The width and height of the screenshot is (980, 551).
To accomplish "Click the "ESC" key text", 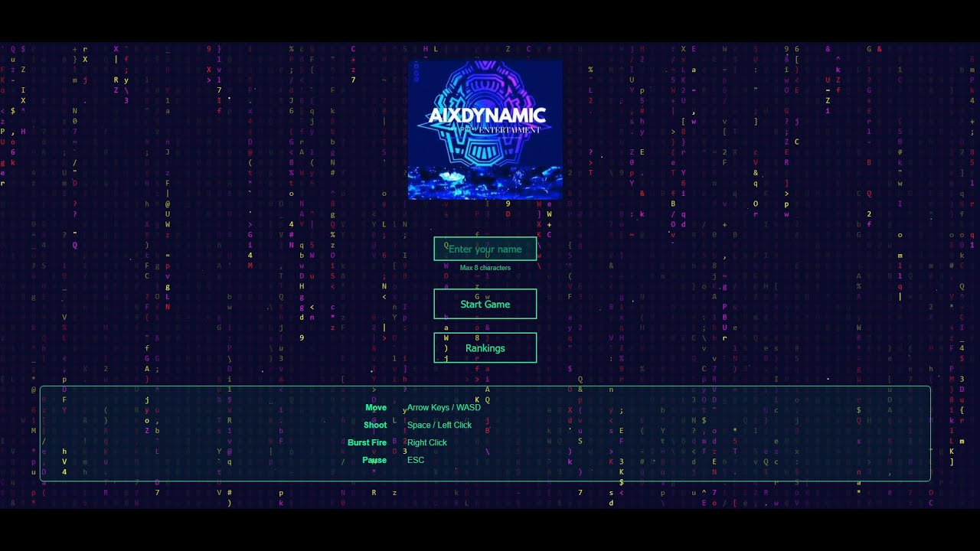I will [x=416, y=461].
